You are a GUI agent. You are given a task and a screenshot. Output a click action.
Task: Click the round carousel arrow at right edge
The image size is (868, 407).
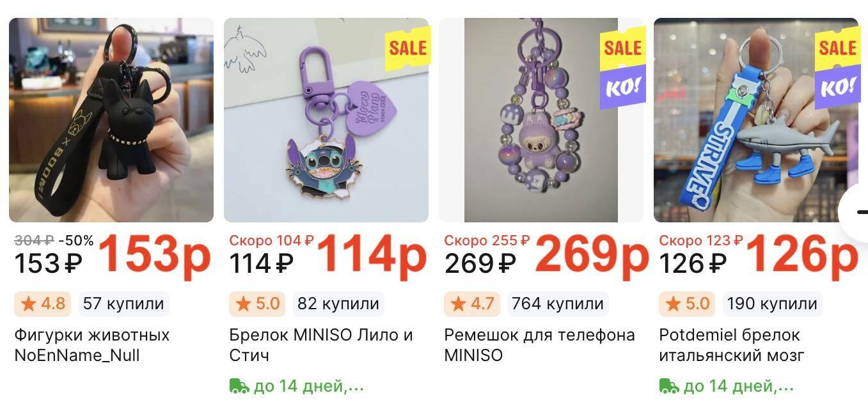coord(856,213)
